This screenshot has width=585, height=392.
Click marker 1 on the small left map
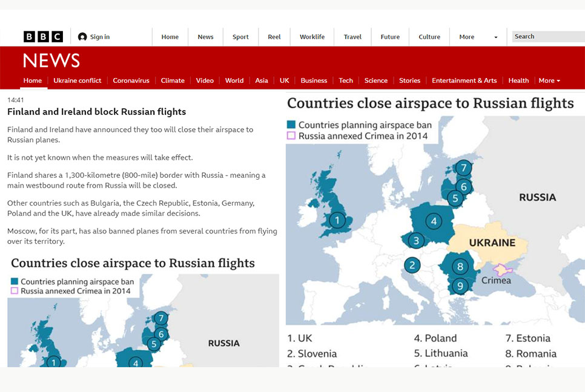click(54, 362)
